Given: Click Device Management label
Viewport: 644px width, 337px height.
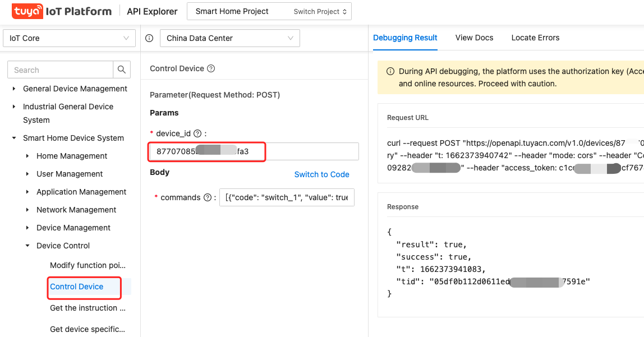Looking at the screenshot, I should point(73,228).
